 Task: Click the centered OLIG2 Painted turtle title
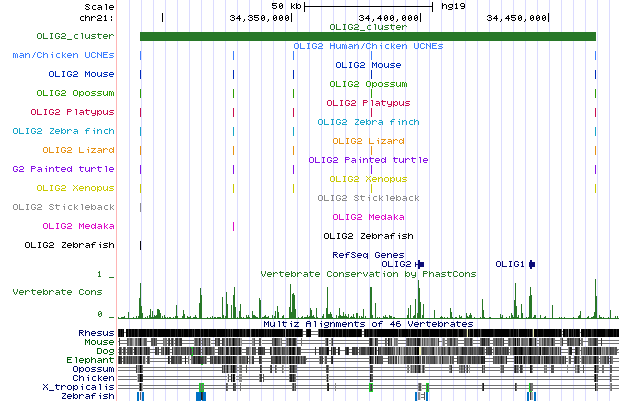(x=368, y=160)
